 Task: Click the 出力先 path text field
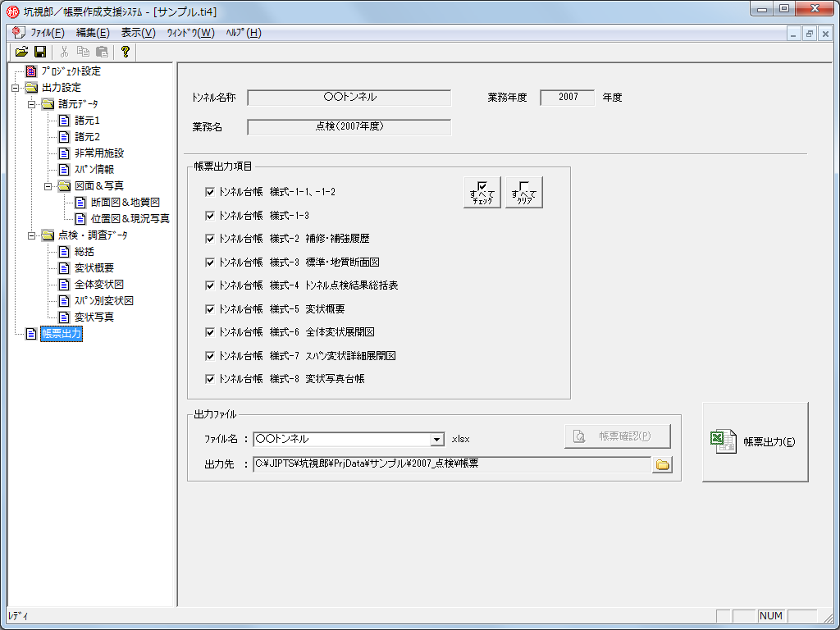(451, 464)
